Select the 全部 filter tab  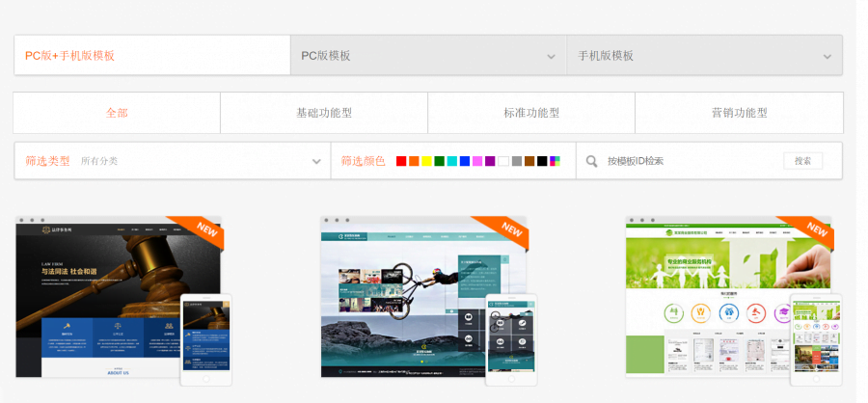[117, 113]
